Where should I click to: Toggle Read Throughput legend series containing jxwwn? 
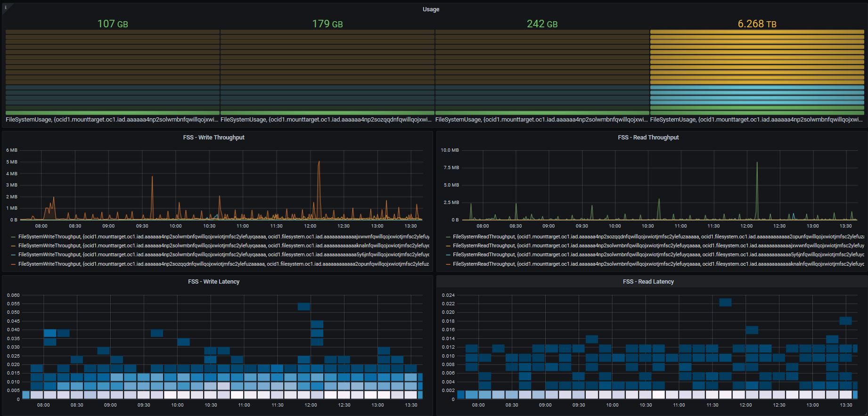(658, 245)
